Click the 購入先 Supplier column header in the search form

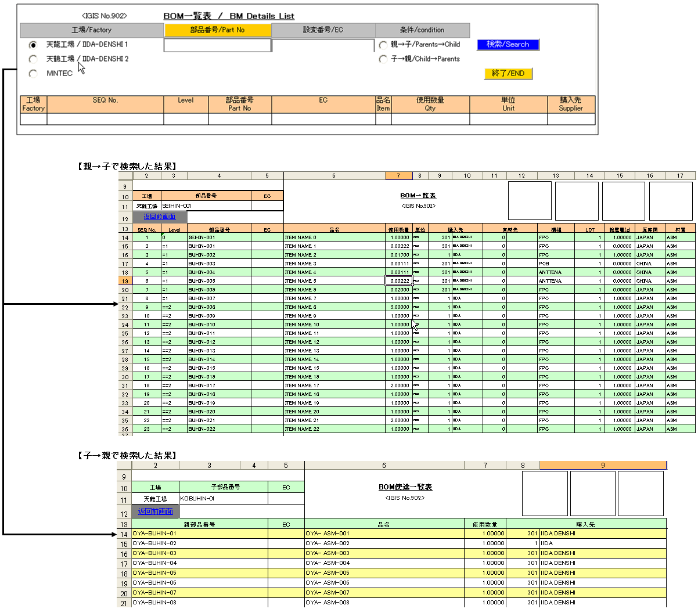[571, 104]
